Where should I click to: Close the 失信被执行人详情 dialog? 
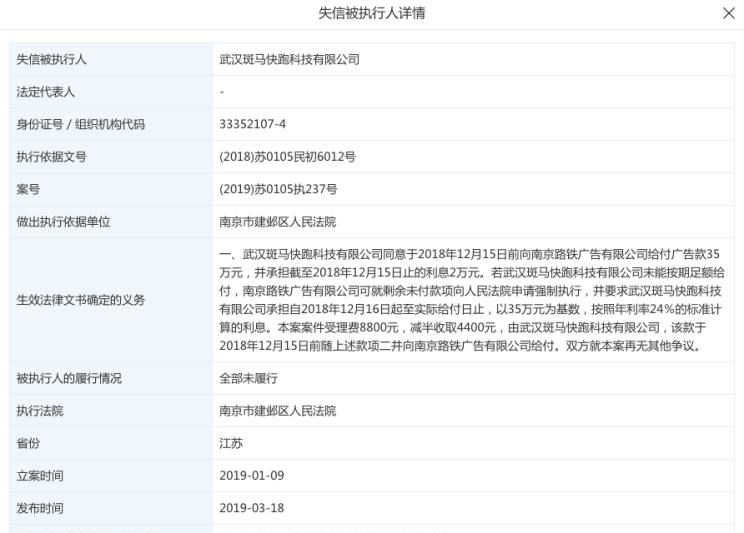point(728,13)
